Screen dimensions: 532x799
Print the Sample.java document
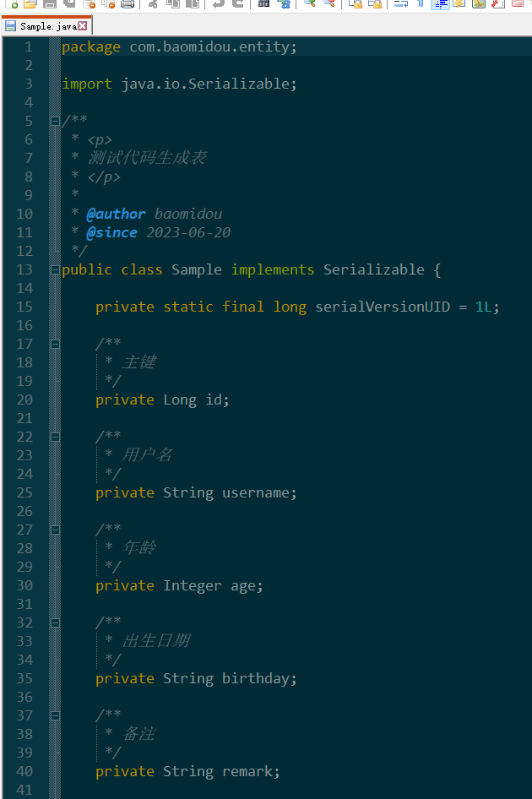click(x=128, y=5)
